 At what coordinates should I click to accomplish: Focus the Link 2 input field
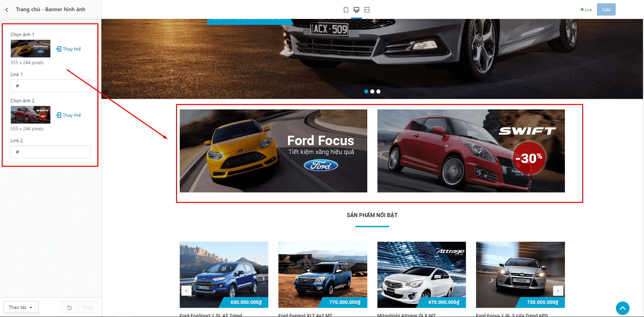point(51,152)
